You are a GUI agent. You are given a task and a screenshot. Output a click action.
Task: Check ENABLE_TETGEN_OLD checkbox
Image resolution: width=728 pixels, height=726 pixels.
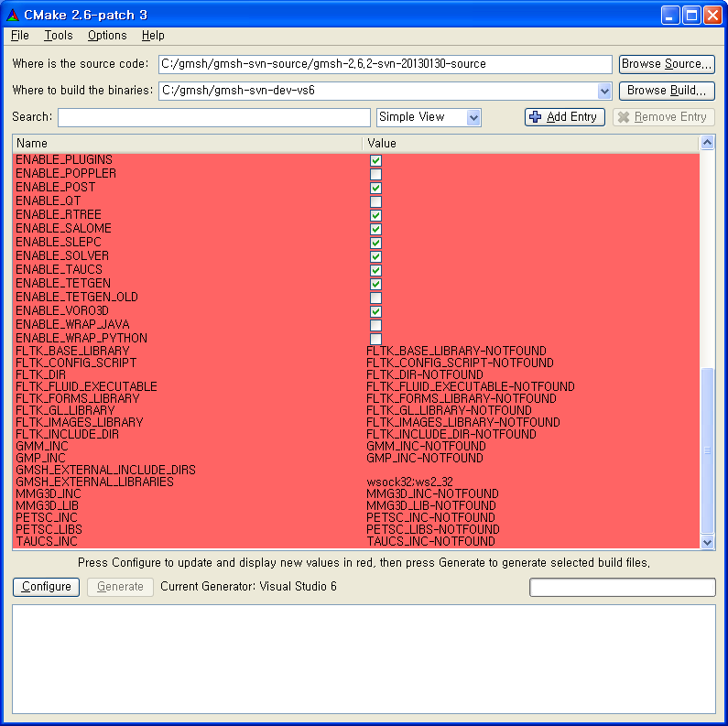coord(375,298)
